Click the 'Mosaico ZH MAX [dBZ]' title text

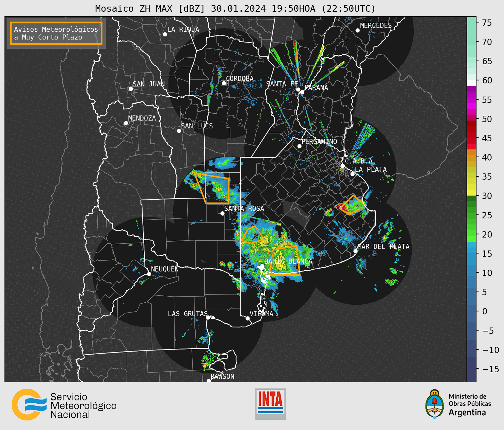[x=150, y=9]
